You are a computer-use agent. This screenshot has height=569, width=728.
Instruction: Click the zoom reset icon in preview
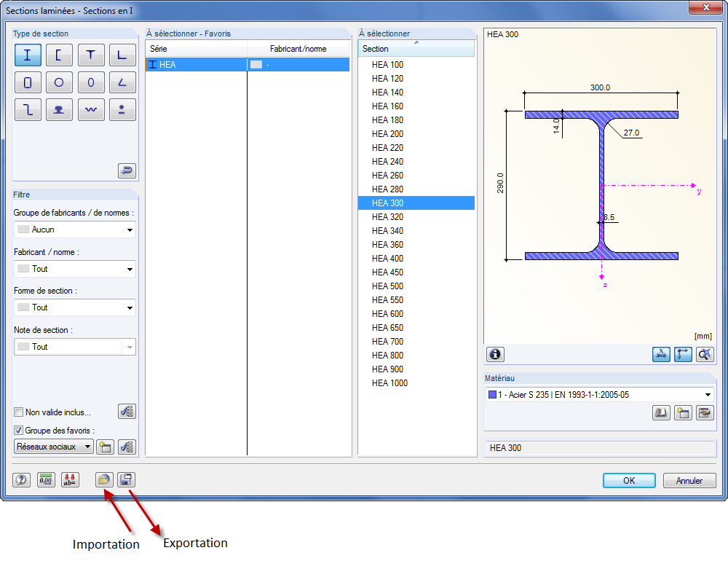coord(705,354)
